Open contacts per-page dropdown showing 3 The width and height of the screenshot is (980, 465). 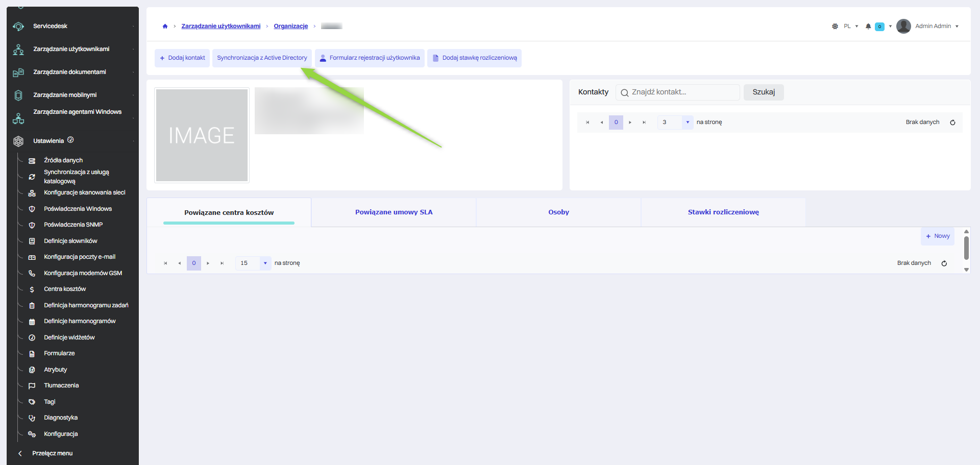coord(675,123)
